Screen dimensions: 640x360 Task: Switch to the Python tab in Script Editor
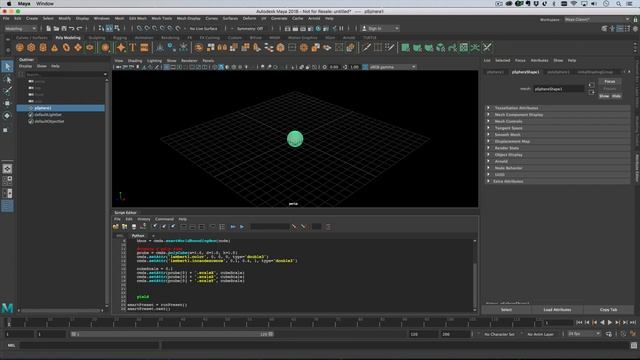[138, 236]
